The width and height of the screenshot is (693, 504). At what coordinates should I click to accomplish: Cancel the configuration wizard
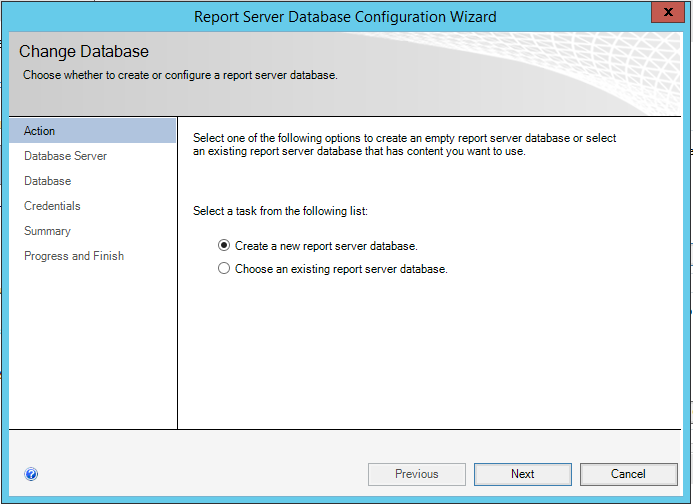tap(628, 474)
